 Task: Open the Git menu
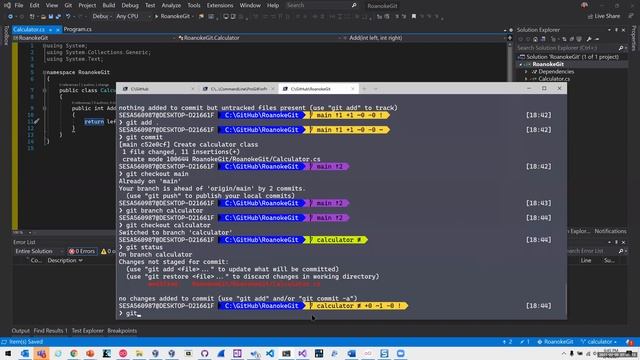[x=68, y=5]
